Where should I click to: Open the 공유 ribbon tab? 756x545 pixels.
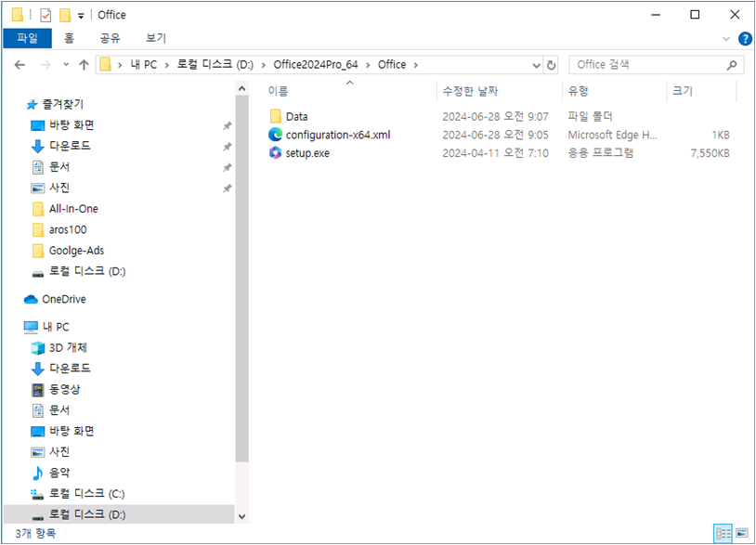110,38
